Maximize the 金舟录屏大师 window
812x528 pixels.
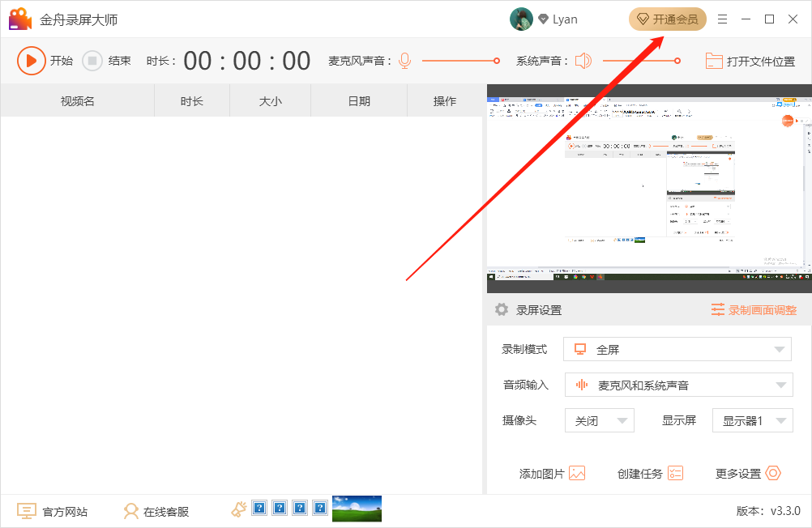tap(770, 19)
